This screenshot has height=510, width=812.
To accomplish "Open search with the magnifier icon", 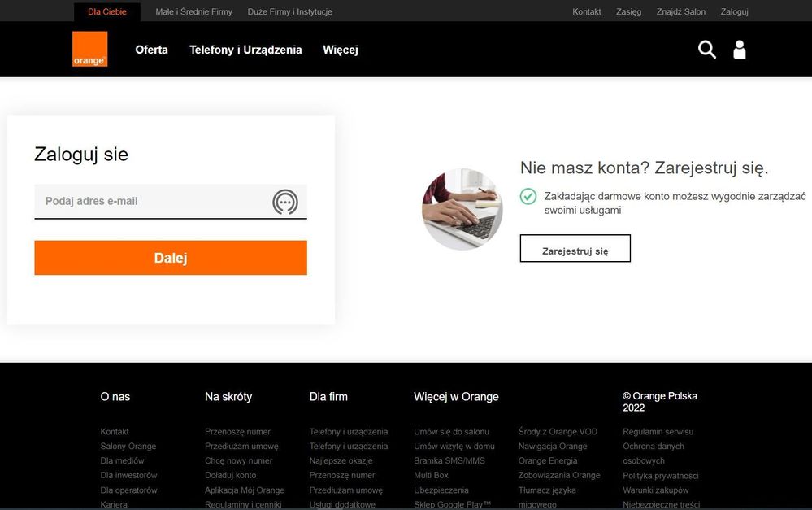I will (707, 50).
